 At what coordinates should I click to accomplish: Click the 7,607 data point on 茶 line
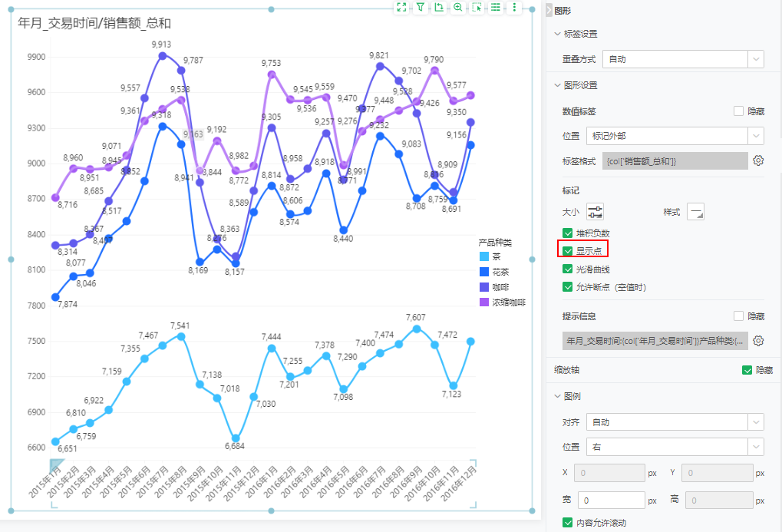pos(417,329)
